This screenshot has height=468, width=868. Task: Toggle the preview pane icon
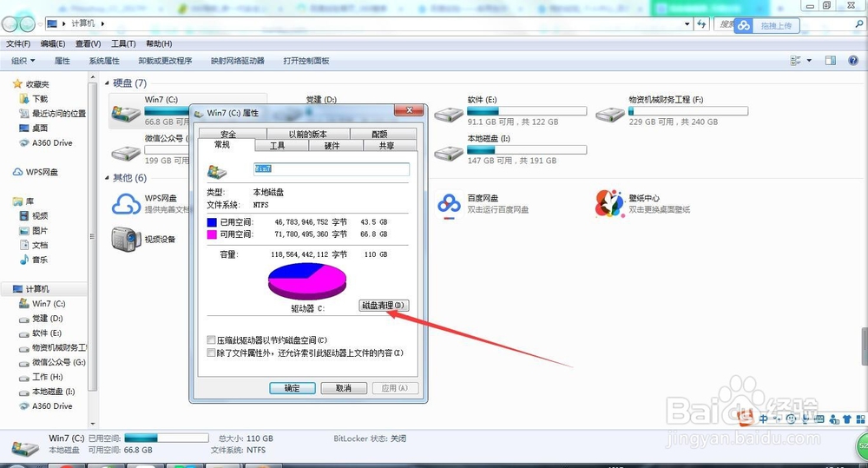(x=831, y=61)
